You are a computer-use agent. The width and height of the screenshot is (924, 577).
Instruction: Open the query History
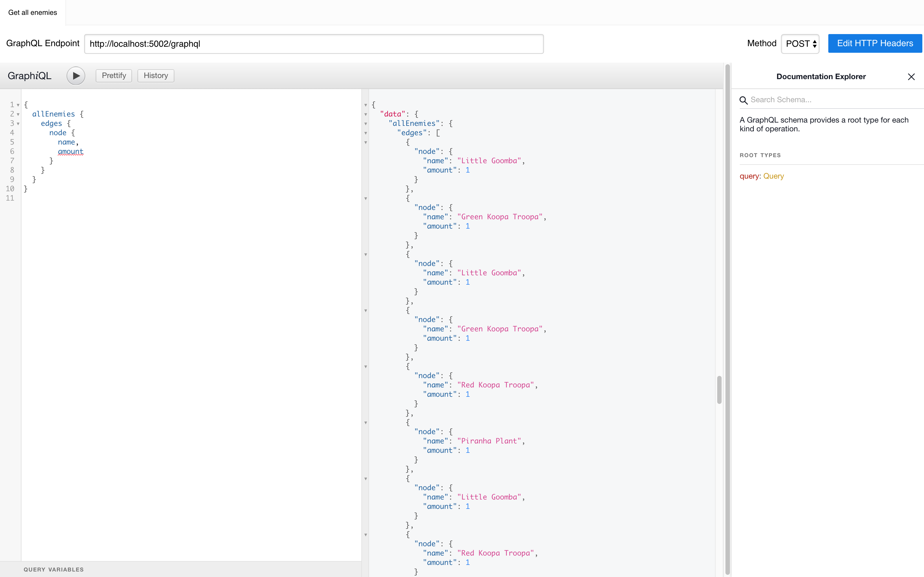[155, 76]
